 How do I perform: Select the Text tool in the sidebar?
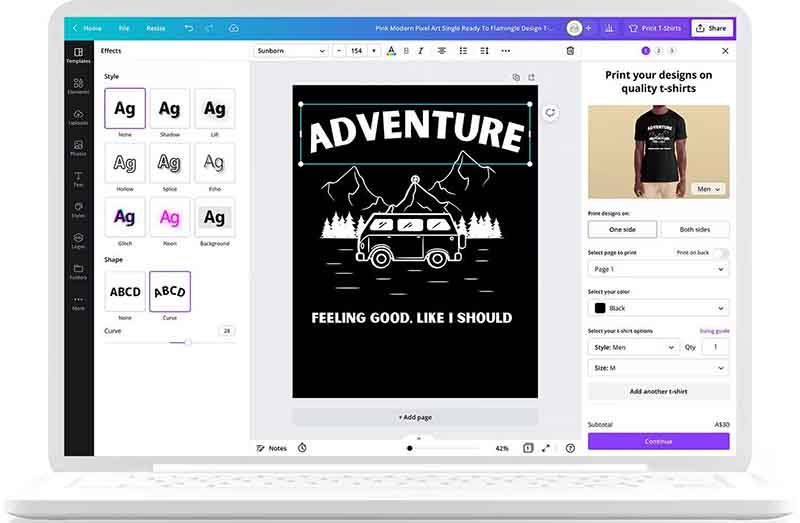click(x=78, y=179)
